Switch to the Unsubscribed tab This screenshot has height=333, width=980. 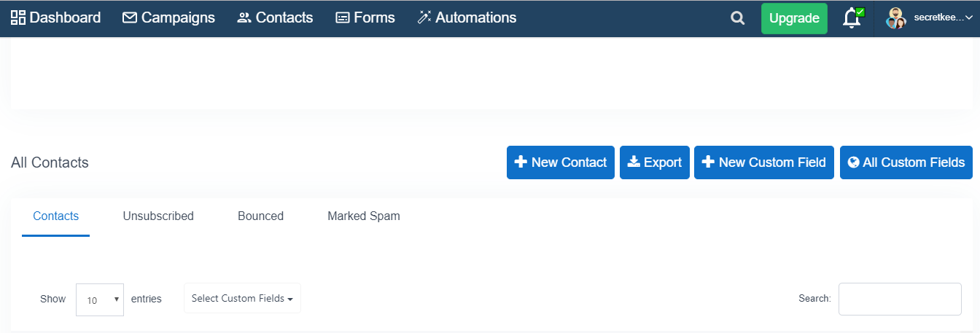158,216
